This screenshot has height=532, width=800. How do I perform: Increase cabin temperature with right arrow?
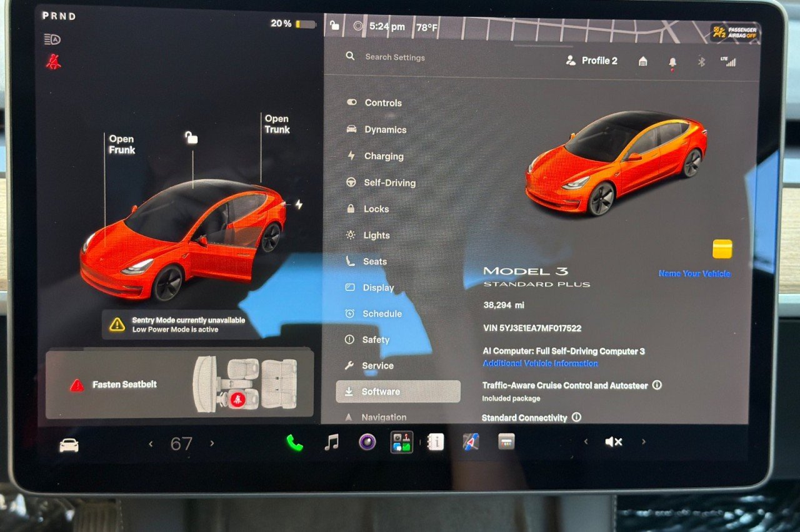click(212, 443)
